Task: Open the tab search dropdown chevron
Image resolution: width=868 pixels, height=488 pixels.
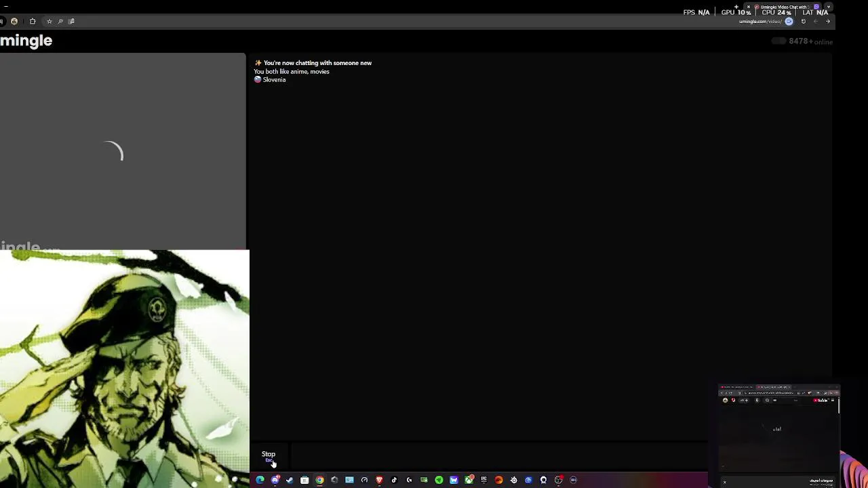Action: [x=828, y=7]
